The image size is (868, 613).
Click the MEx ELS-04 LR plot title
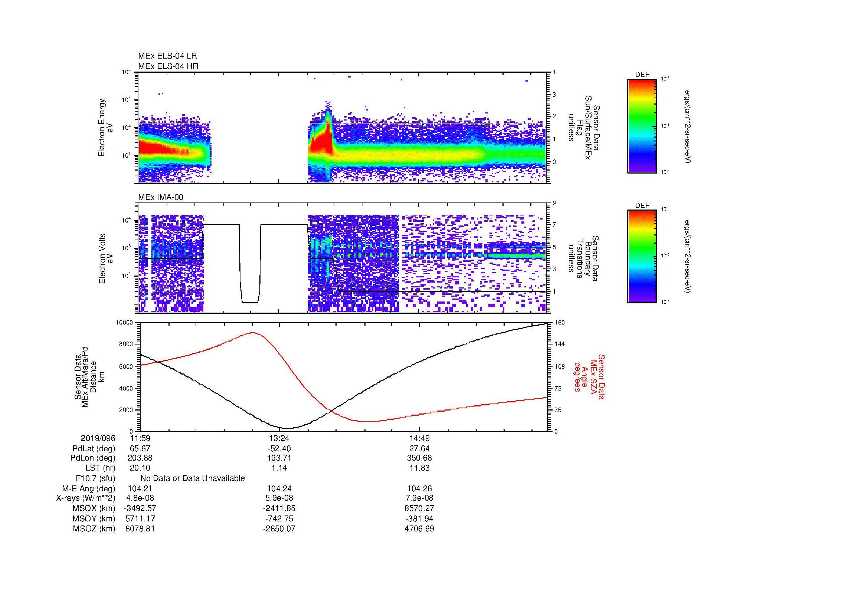click(x=167, y=56)
